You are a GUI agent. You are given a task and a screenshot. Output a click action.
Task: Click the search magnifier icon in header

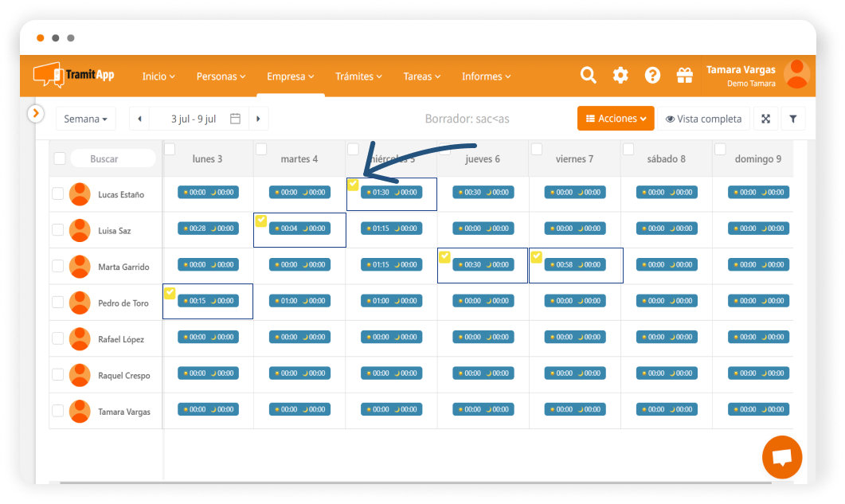tap(589, 76)
